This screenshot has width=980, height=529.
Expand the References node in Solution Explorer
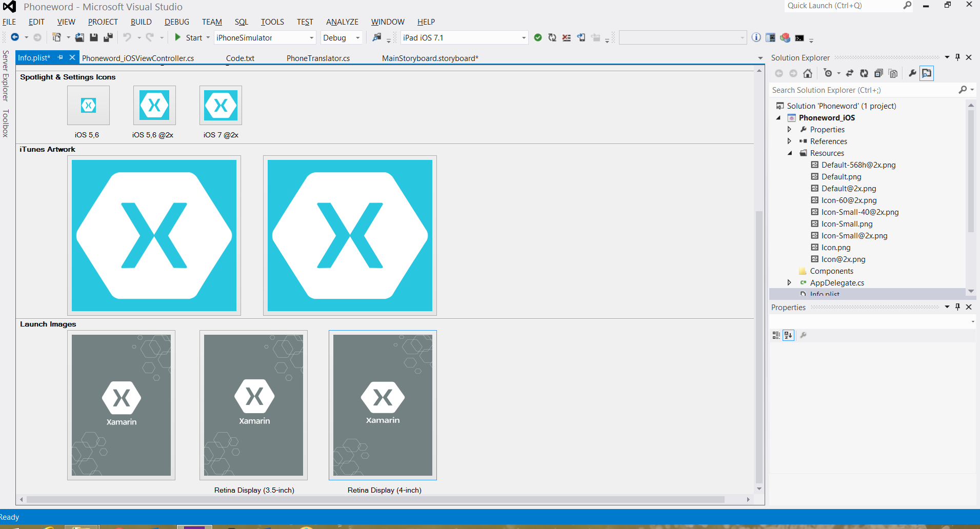(x=789, y=141)
